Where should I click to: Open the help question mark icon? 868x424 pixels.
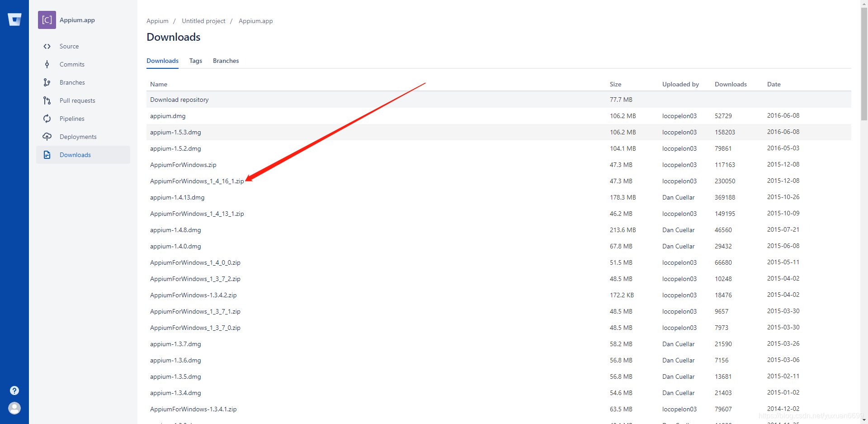click(14, 391)
